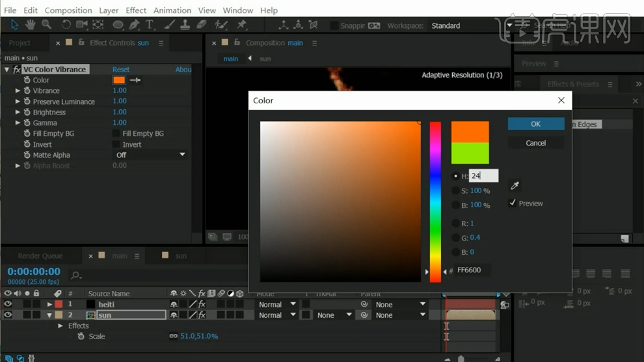
Task: Click OK in the Color dialog
Action: (535, 123)
